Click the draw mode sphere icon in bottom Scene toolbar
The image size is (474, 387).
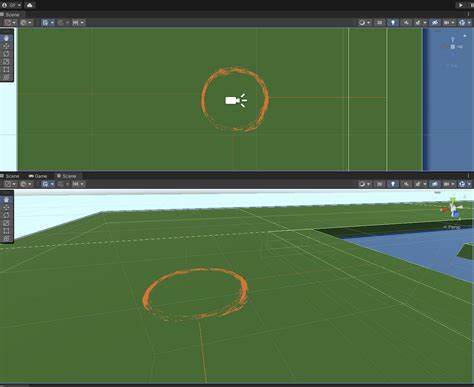[x=362, y=184]
